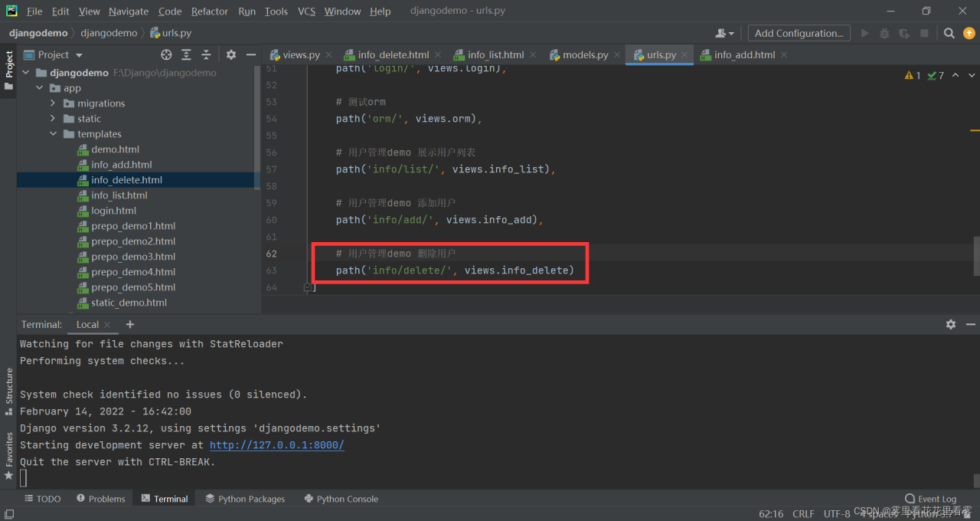Select login.html in the project tree
This screenshot has height=521, width=980.
113,211
